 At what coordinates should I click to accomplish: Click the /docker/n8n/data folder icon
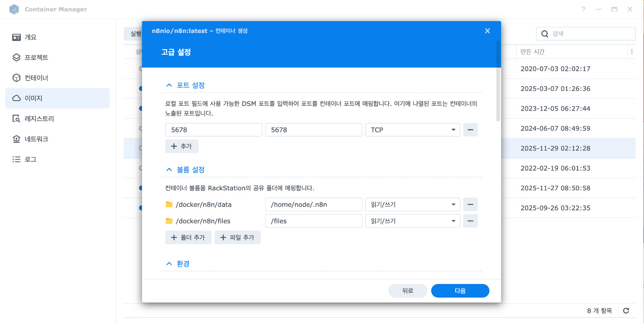click(169, 205)
